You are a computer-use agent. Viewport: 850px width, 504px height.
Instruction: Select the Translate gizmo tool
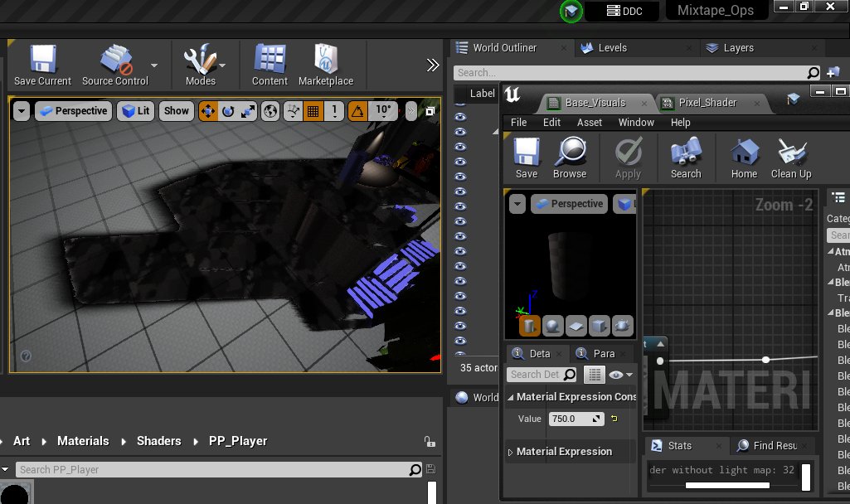[208, 111]
